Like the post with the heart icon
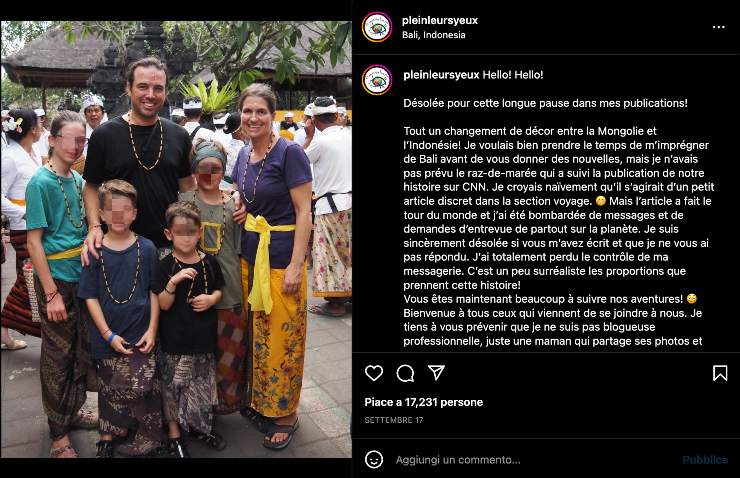740x478 pixels. 374,373
